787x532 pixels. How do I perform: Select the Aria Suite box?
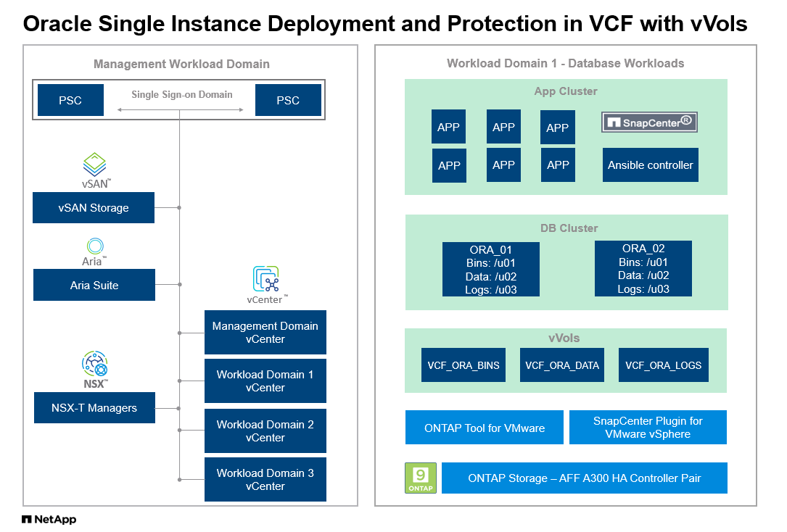94,285
